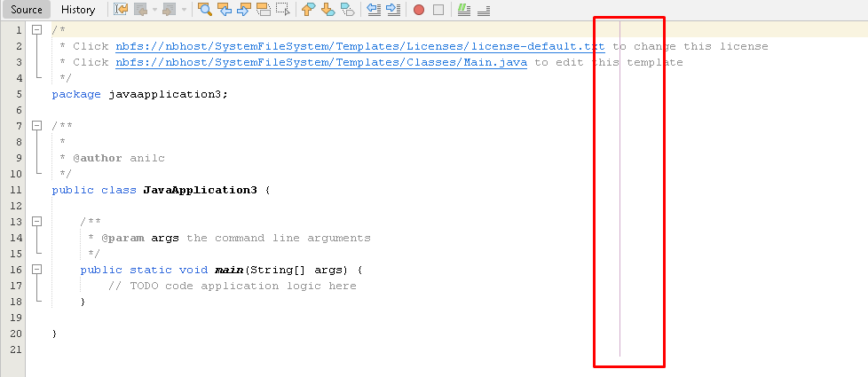Collapse the license comment fold on line 1

[x=37, y=30]
